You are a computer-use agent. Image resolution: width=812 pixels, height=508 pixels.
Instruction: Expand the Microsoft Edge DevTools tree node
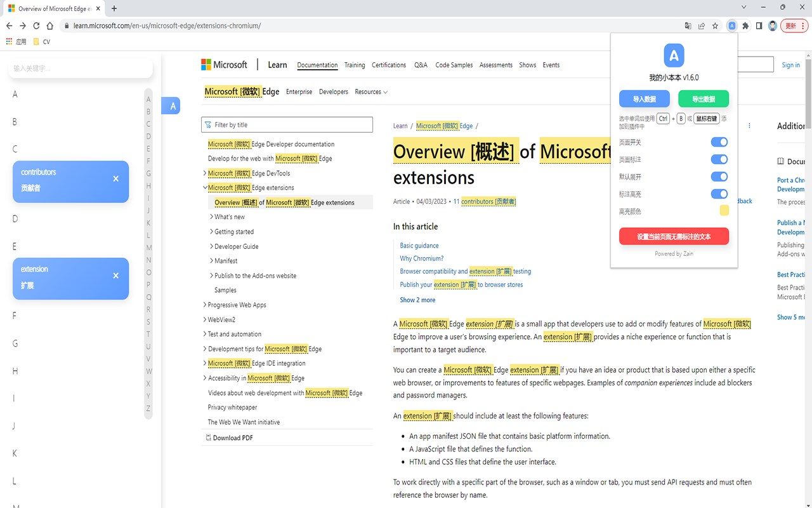click(205, 173)
